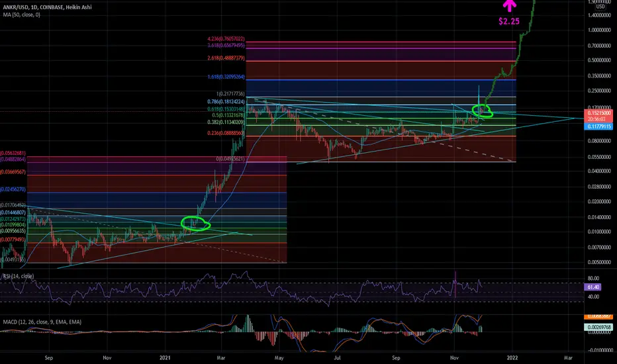Click the 40.00 level on RSI axis
The width and height of the screenshot is (617, 364).
click(593, 296)
